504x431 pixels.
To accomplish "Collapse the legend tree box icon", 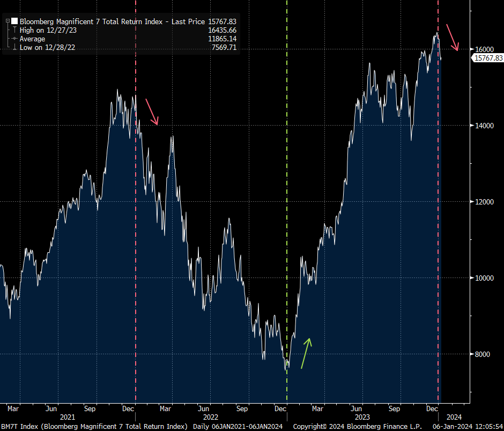I will click(8, 21).
